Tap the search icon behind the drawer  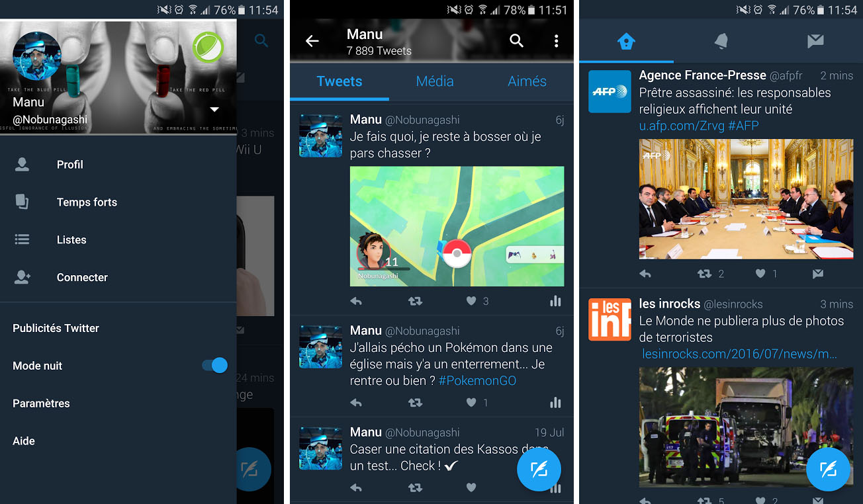pyautogui.click(x=261, y=41)
